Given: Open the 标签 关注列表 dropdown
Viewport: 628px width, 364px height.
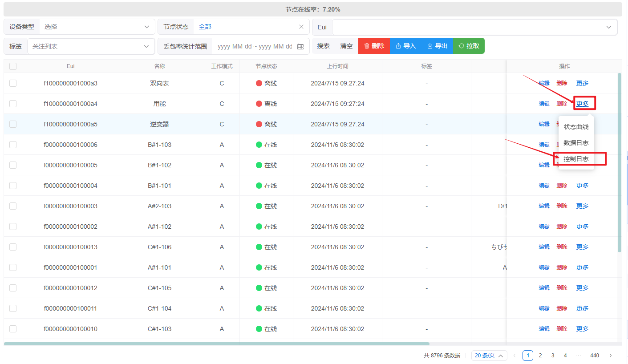Looking at the screenshot, I should click(x=91, y=46).
